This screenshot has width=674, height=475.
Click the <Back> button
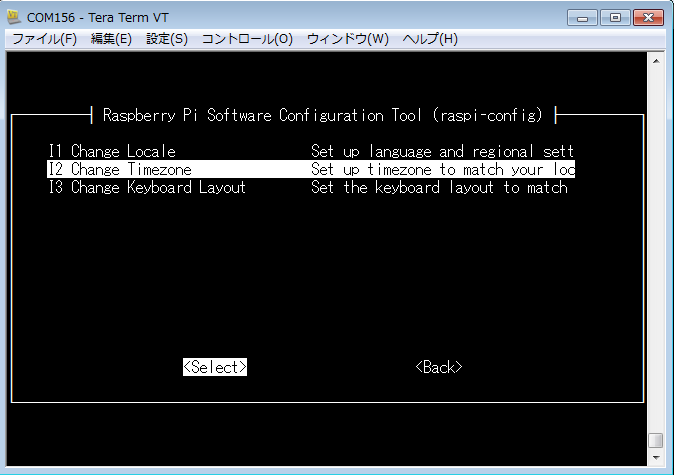[x=439, y=367]
